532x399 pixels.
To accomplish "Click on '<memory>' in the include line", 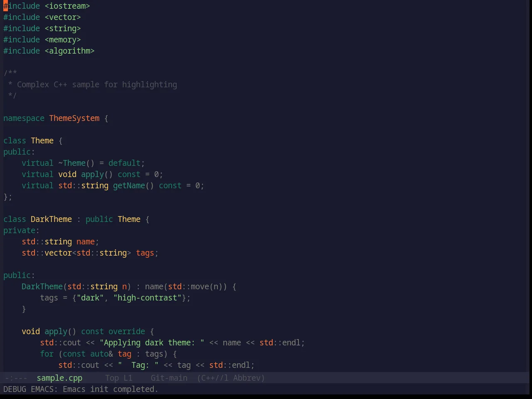I will 63,39.
